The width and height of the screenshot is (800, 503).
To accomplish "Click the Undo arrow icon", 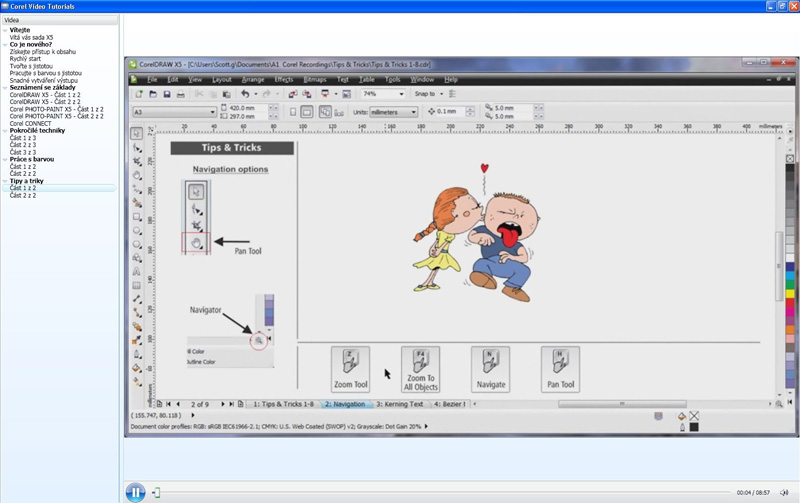I will point(245,94).
